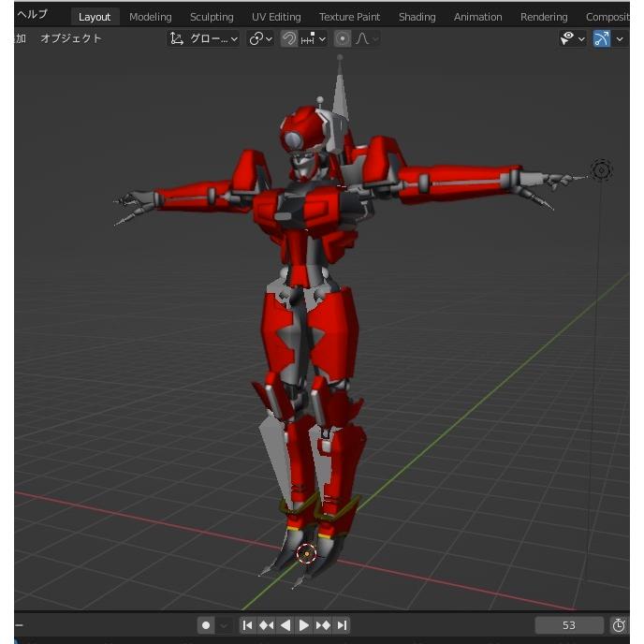Screen dimensions: 644x644
Task: Open the オブジェクト (Object) menu
Action: click(x=70, y=38)
